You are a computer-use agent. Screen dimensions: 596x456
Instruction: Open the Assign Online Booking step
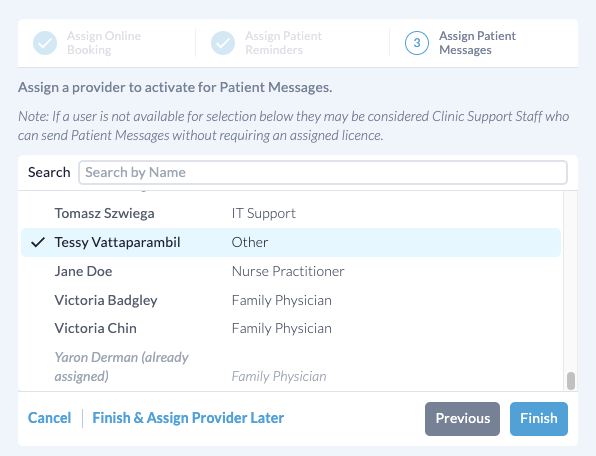pos(104,43)
